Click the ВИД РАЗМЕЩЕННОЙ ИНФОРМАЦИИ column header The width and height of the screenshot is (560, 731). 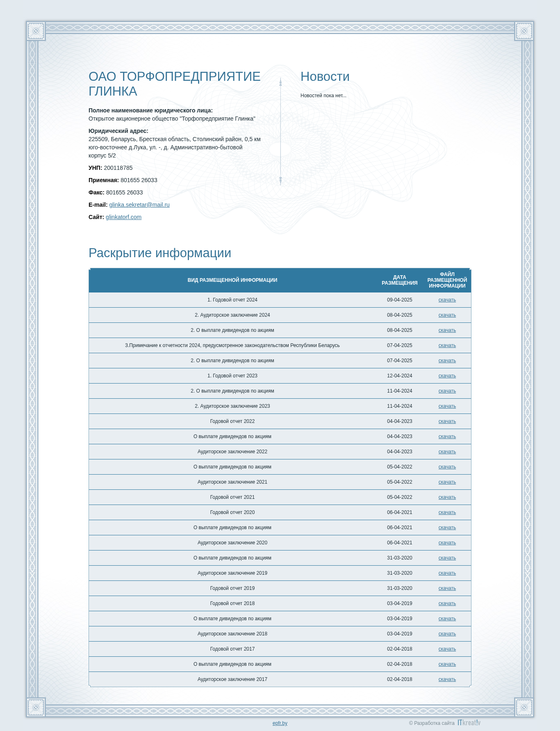pyautogui.click(x=232, y=280)
